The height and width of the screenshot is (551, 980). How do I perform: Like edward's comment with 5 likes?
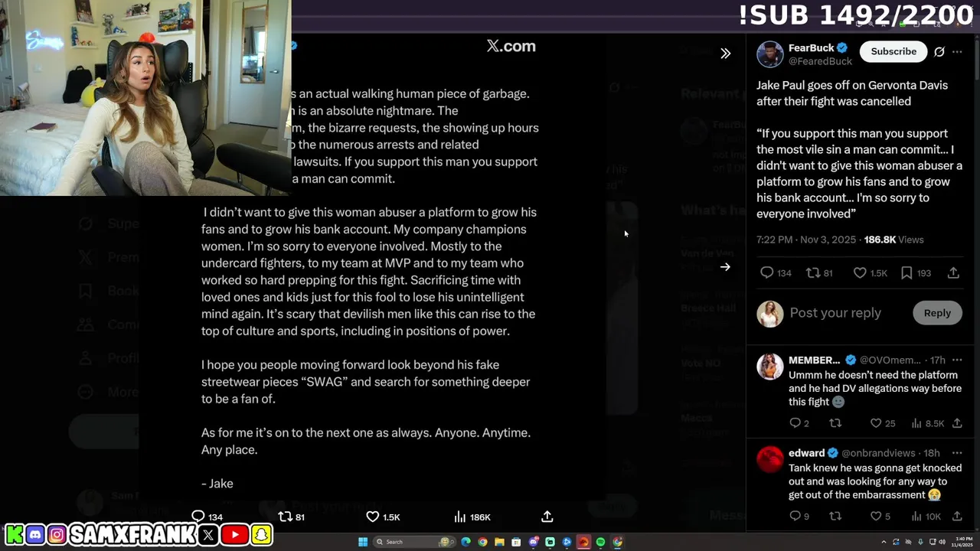point(876,517)
